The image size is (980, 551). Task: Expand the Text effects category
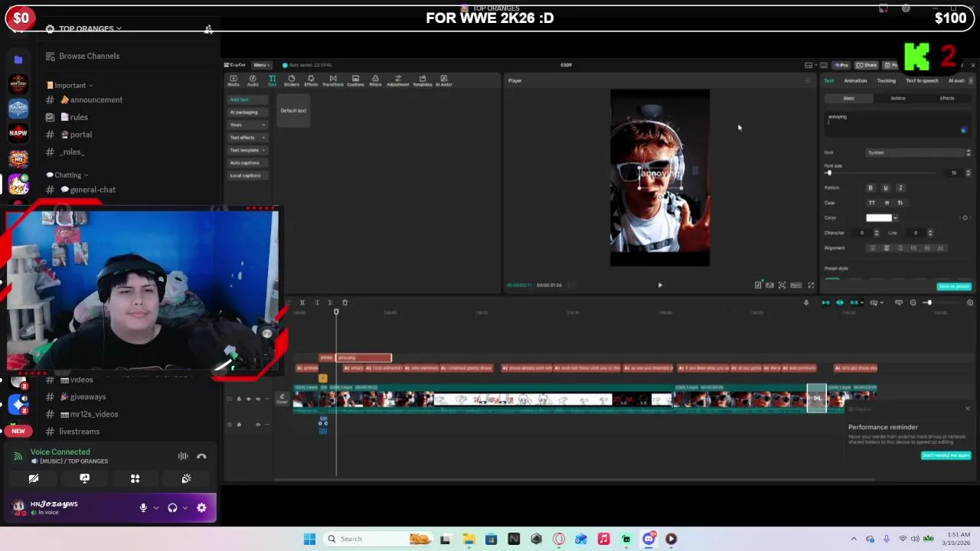(x=247, y=138)
